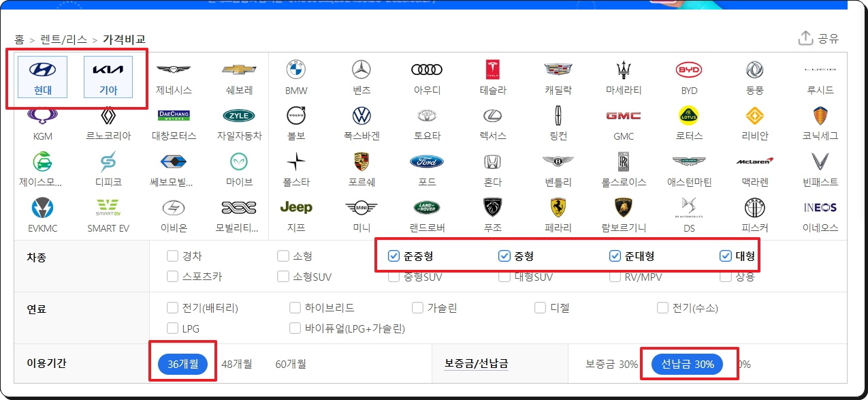Select the Rolls-Royce (롤스로이스) logo
The height and width of the screenshot is (400, 868).
624,161
